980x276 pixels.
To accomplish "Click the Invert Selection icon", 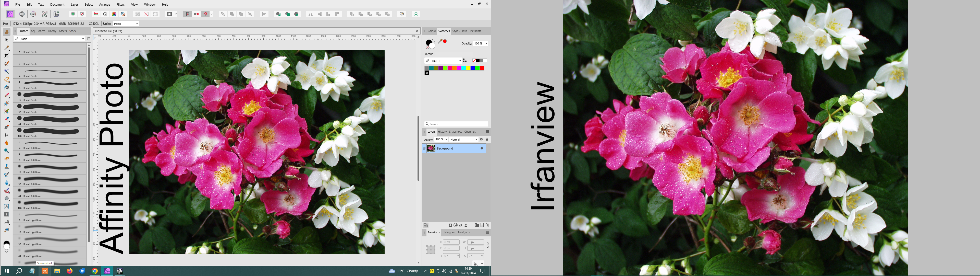I will [155, 14].
